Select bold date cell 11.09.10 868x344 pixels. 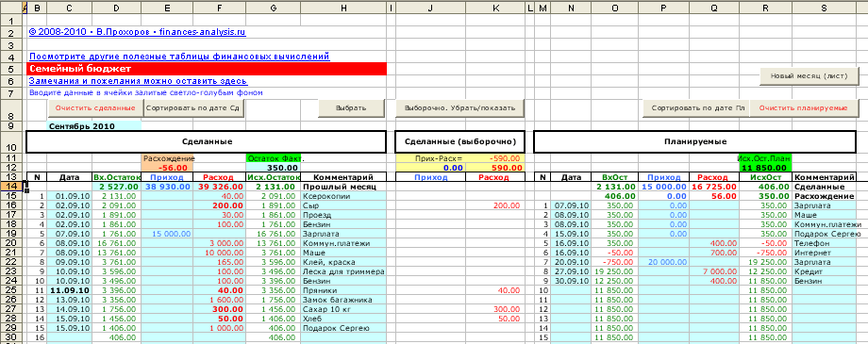pos(70,289)
